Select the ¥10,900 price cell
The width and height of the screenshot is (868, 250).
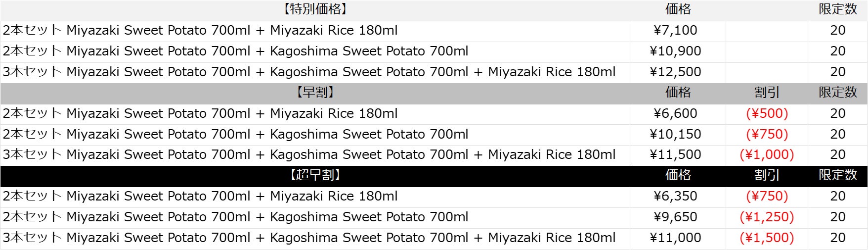[675, 51]
